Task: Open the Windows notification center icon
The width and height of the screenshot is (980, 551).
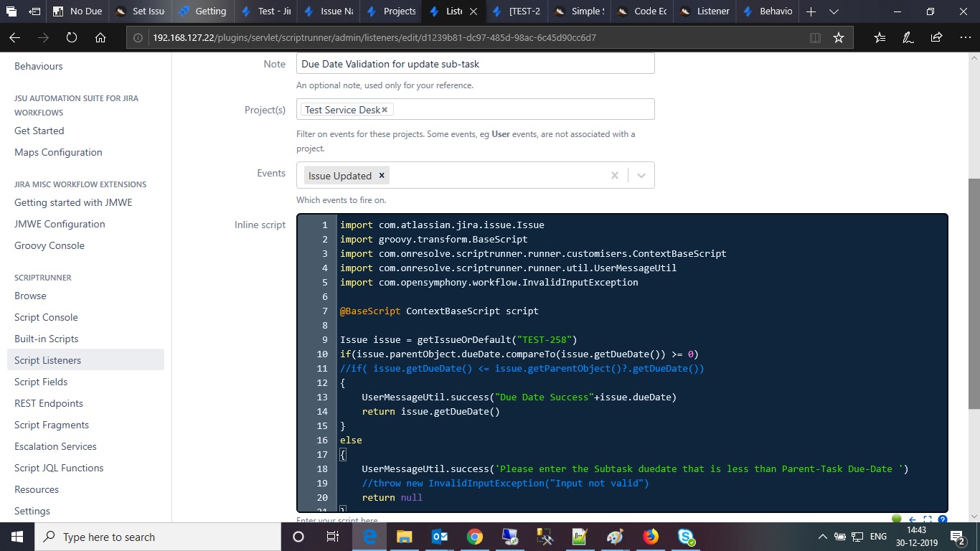Action: point(958,537)
